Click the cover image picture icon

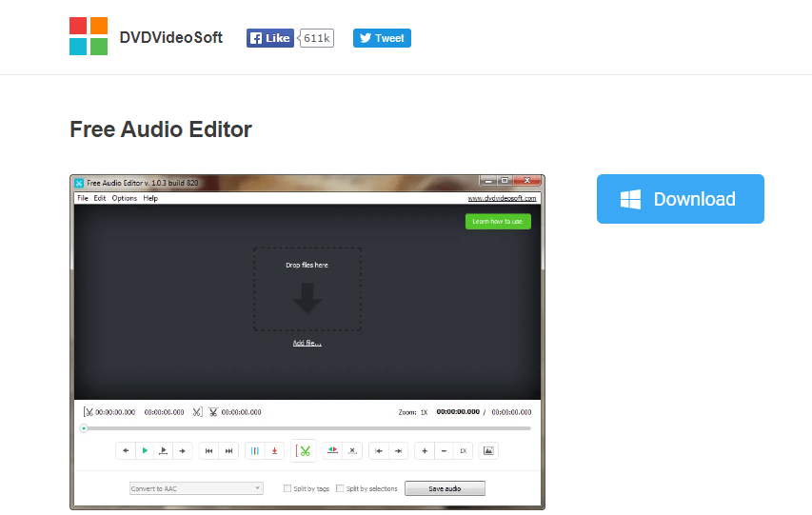[x=488, y=451]
